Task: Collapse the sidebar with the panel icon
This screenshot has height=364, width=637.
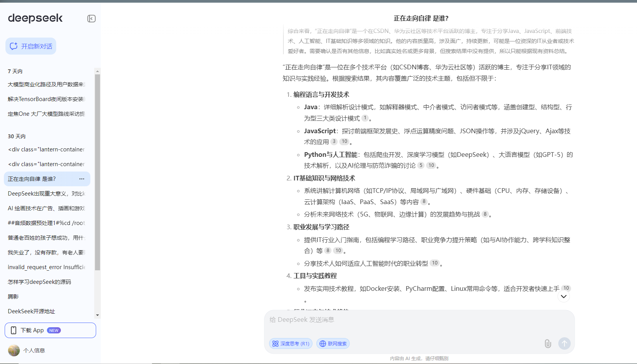Action: coord(91,19)
